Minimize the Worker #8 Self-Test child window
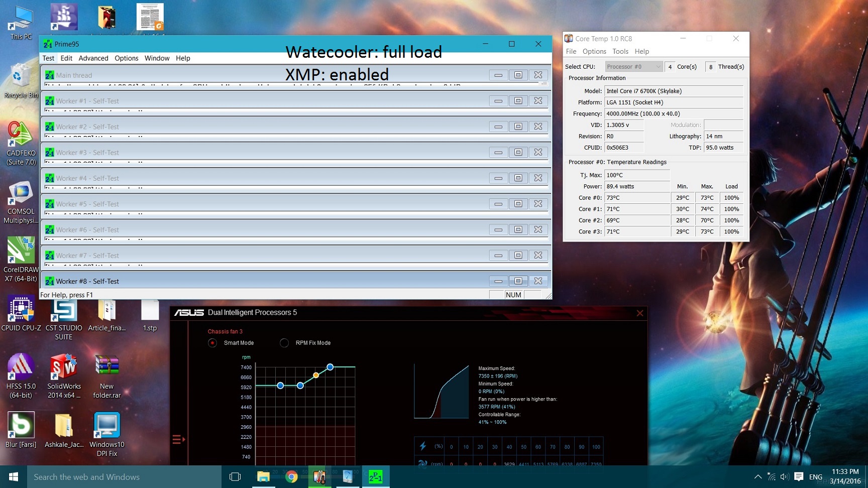The height and width of the screenshot is (488, 868). coord(498,281)
